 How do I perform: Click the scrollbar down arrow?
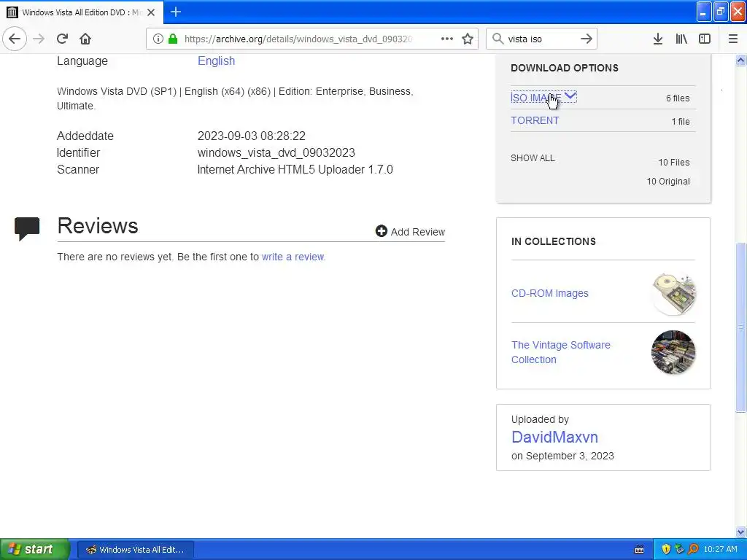[x=740, y=532]
